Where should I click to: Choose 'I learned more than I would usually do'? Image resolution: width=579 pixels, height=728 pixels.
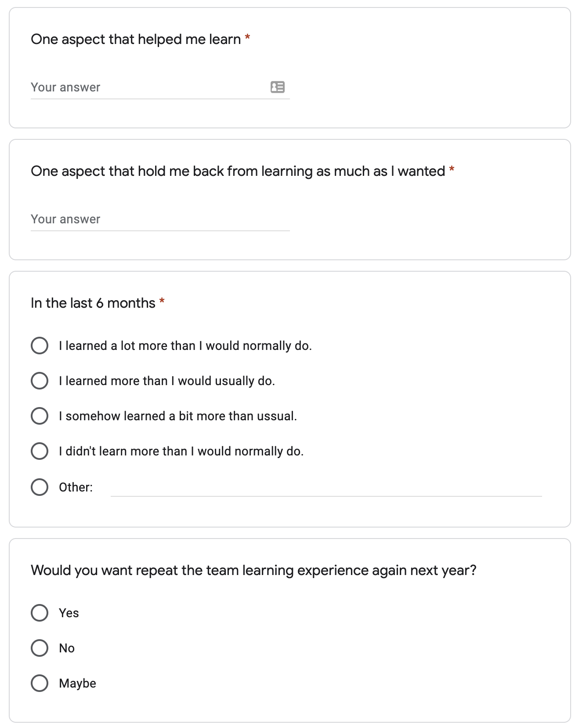pos(40,381)
